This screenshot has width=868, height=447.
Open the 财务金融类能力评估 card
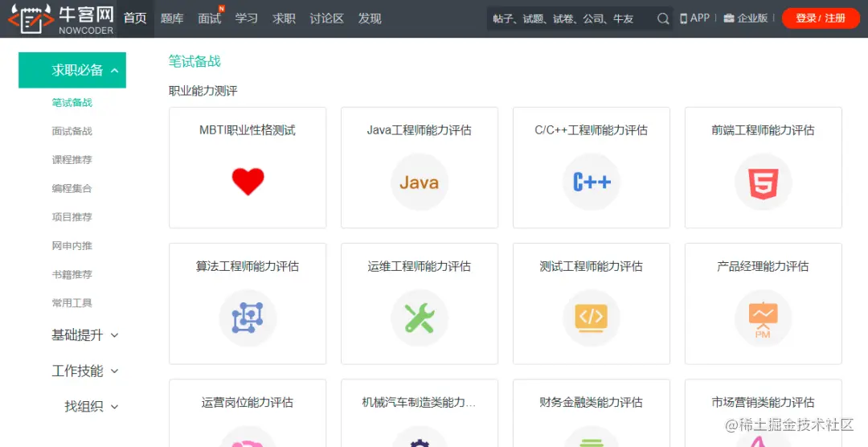pyautogui.click(x=592, y=413)
